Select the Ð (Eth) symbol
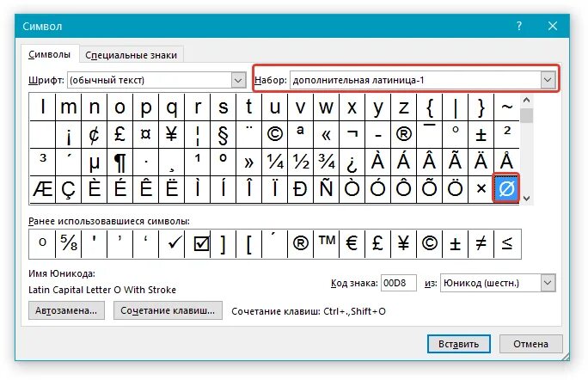Image resolution: width=588 pixels, height=380 pixels. pyautogui.click(x=300, y=189)
